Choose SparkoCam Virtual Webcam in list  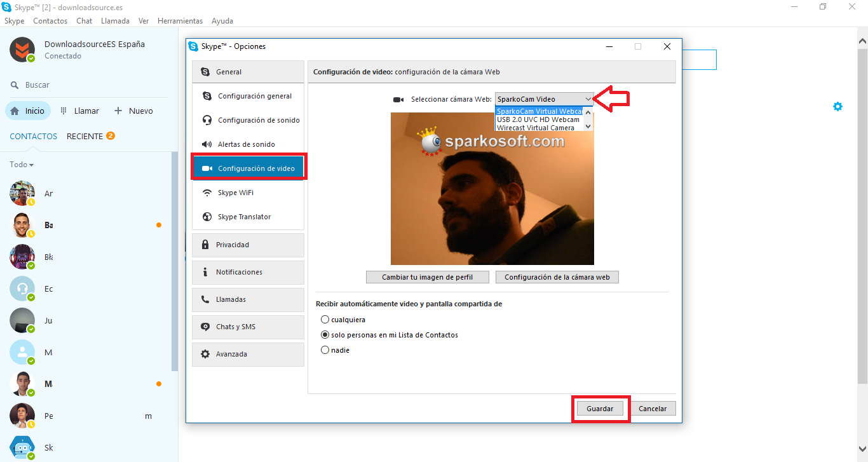[539, 111]
